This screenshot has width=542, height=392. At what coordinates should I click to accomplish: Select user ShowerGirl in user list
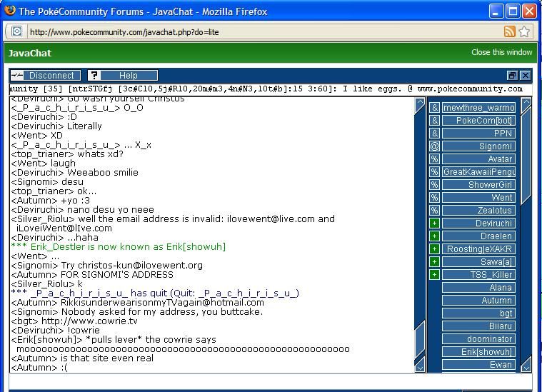(478, 185)
